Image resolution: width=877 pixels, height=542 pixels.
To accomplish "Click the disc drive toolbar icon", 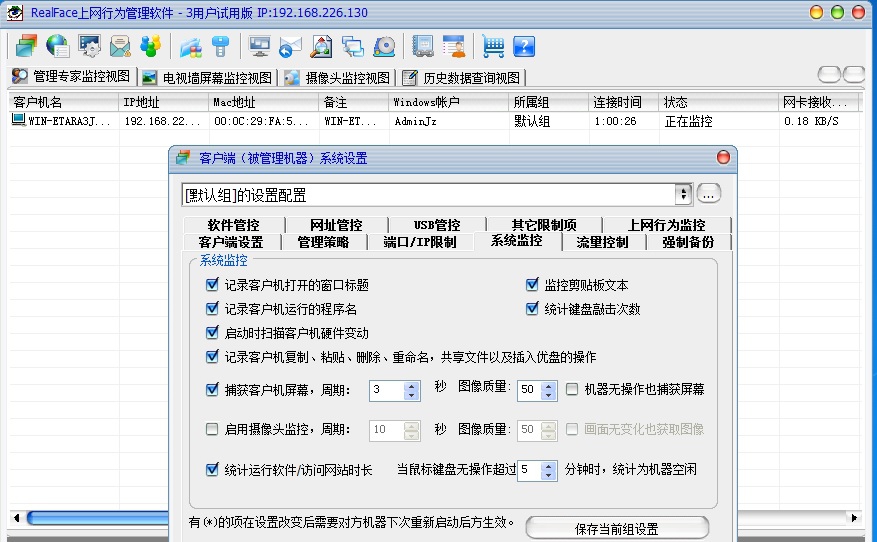I will click(384, 46).
